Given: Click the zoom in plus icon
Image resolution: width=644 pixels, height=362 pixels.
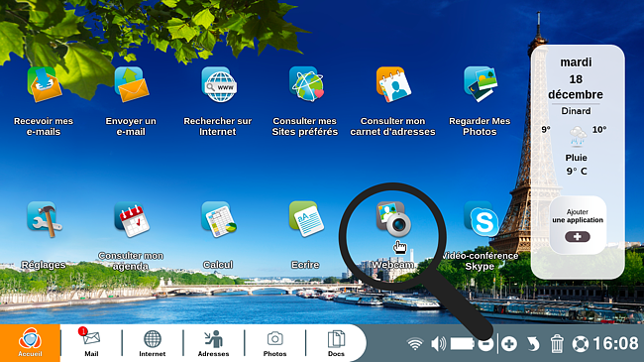Looking at the screenshot, I should [x=509, y=344].
